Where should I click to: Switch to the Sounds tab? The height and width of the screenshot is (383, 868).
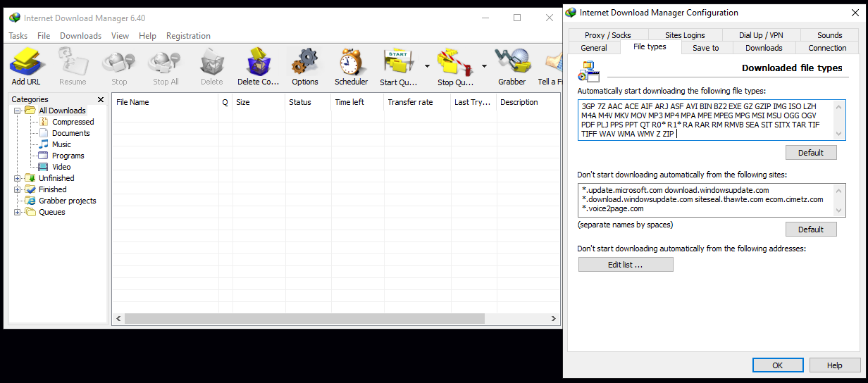pyautogui.click(x=829, y=35)
